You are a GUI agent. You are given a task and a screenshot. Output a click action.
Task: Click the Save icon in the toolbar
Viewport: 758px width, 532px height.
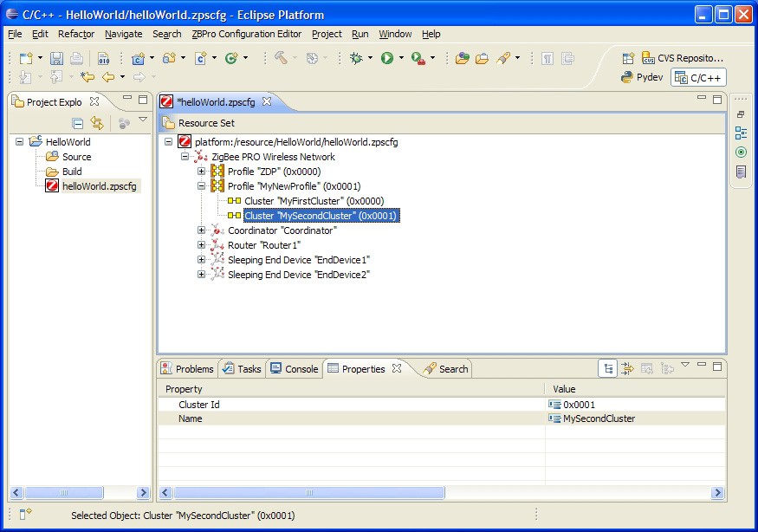coord(56,58)
